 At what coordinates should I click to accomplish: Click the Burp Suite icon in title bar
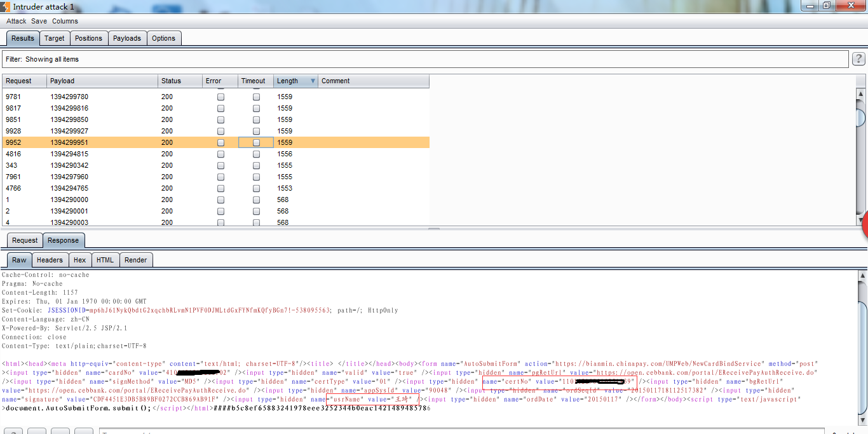coord(6,6)
